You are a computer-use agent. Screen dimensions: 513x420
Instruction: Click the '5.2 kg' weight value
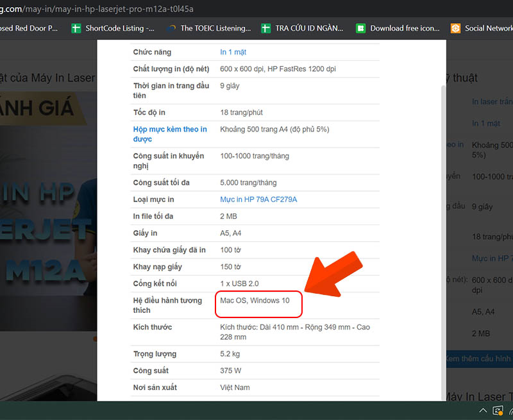[x=230, y=354]
